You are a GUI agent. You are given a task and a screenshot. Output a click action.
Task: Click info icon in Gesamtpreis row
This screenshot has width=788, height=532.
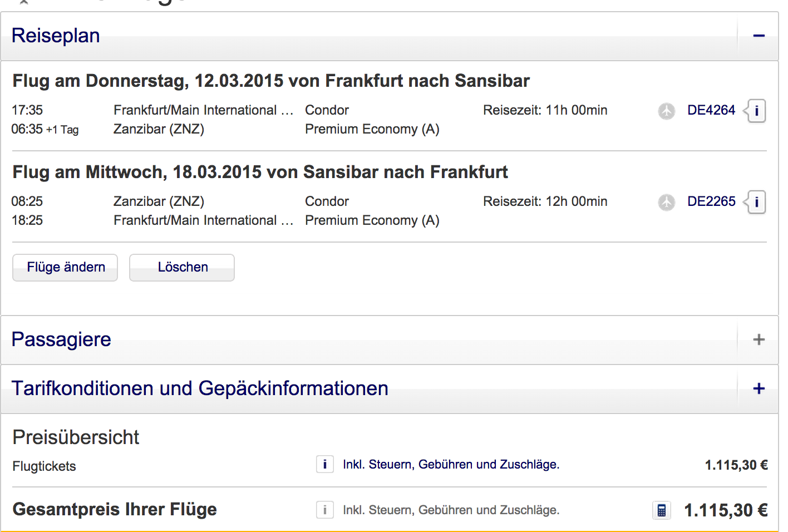[x=325, y=510]
